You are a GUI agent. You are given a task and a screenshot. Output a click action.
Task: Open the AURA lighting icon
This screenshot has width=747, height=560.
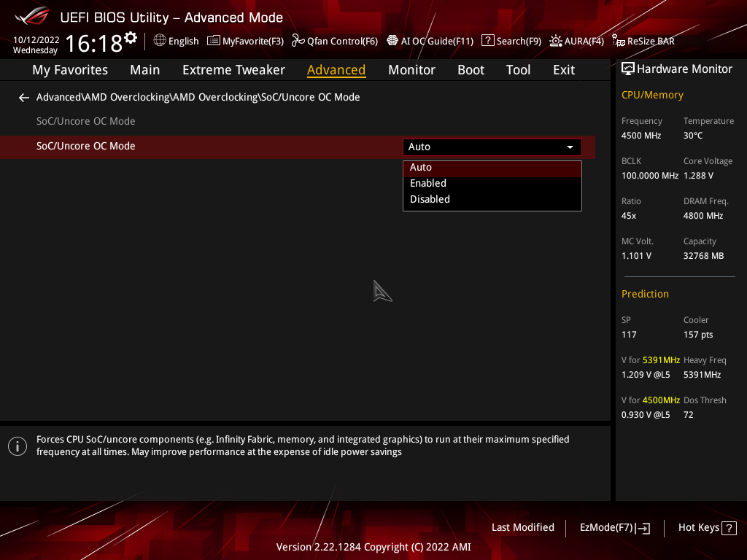tap(555, 41)
